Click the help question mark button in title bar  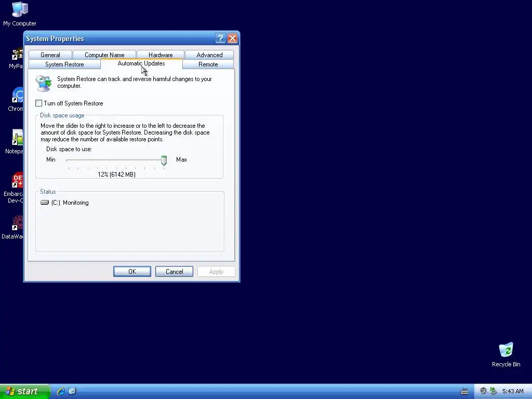220,38
